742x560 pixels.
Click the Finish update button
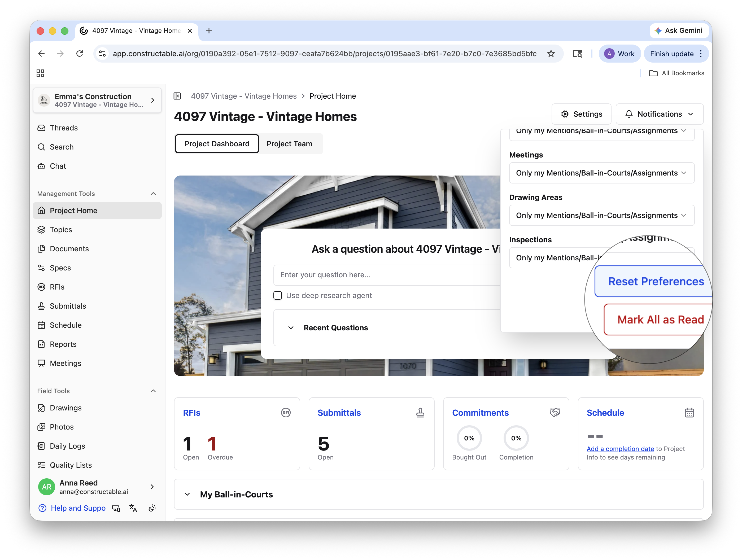[x=676, y=54]
